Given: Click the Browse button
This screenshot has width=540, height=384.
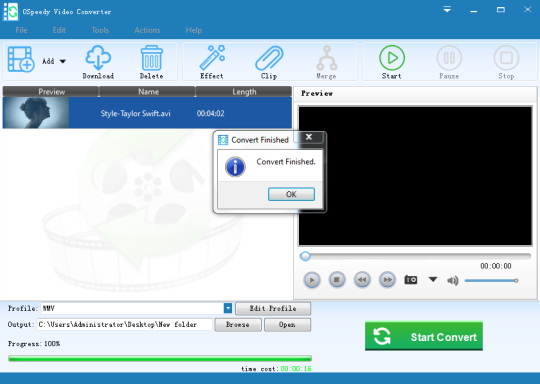Looking at the screenshot, I should (238, 324).
